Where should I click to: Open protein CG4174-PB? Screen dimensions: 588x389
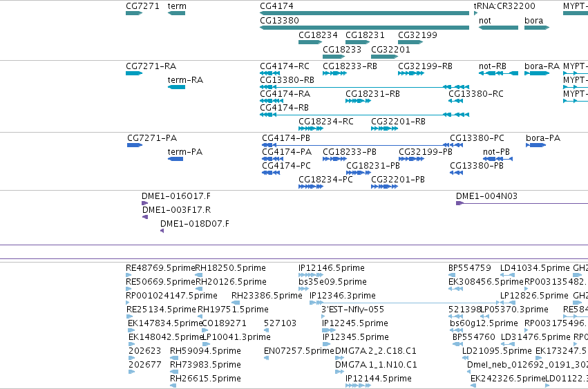point(286,138)
